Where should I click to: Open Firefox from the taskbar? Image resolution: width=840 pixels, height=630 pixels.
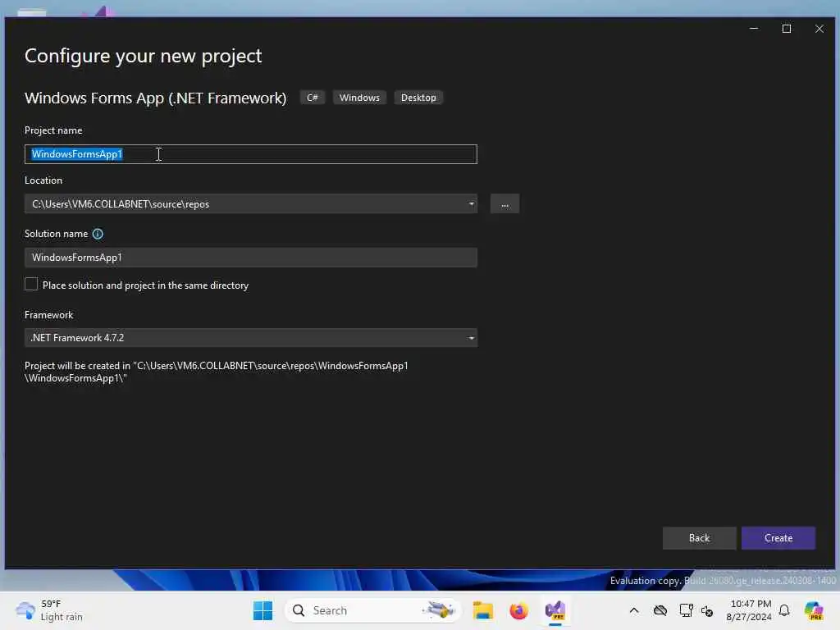(x=518, y=610)
